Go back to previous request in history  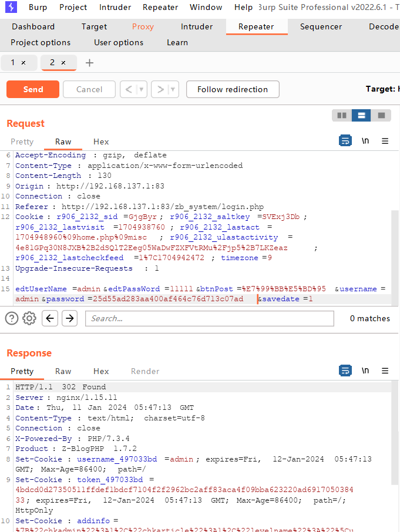(x=129, y=89)
